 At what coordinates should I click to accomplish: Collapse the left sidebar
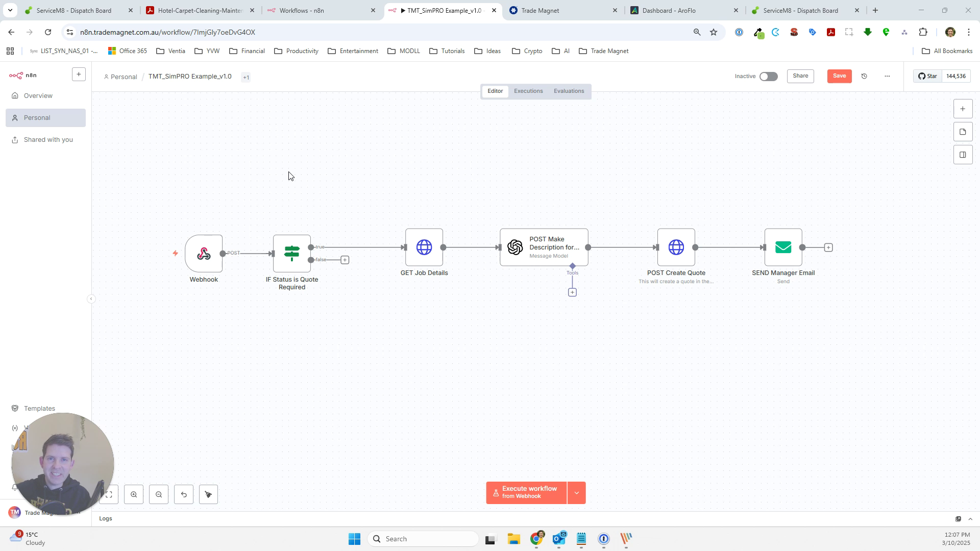coord(91,299)
